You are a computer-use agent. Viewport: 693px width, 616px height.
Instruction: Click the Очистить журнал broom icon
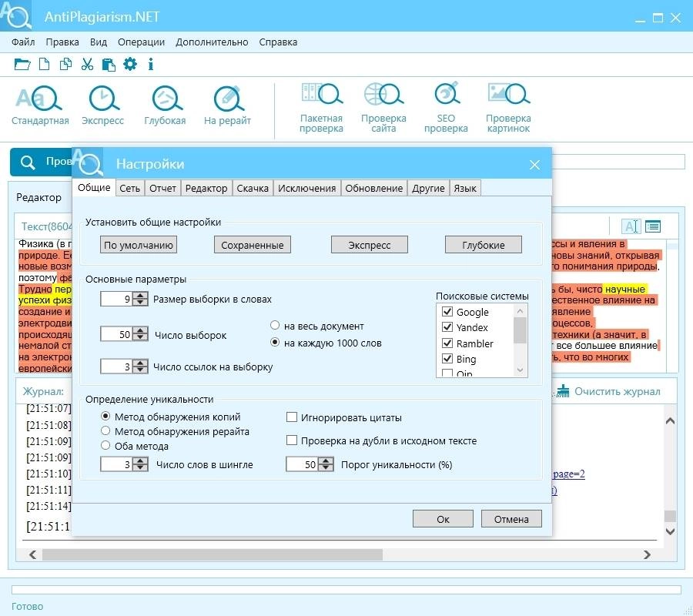563,391
